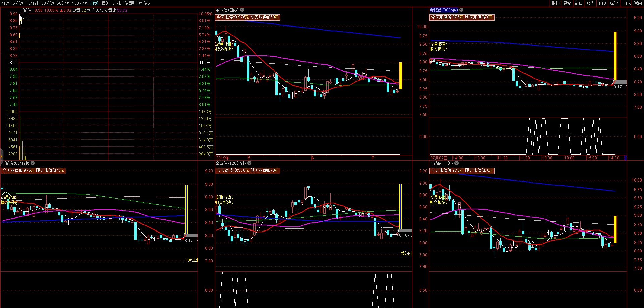Click the 流通市值 label in 30分钟 chart
The width and height of the screenshot is (644, 308).
point(438,44)
